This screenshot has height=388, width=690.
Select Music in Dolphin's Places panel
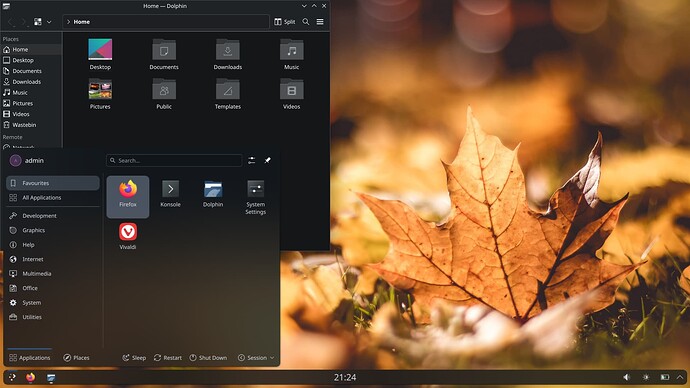[31, 92]
